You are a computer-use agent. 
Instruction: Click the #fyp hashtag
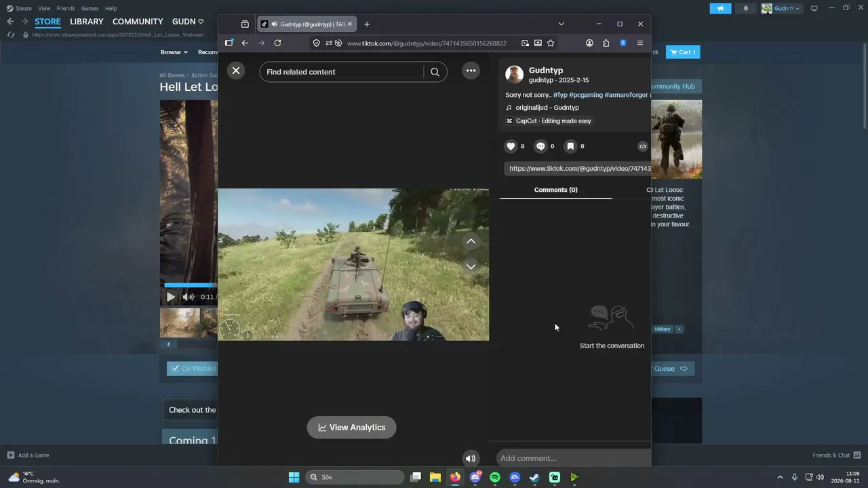click(560, 95)
